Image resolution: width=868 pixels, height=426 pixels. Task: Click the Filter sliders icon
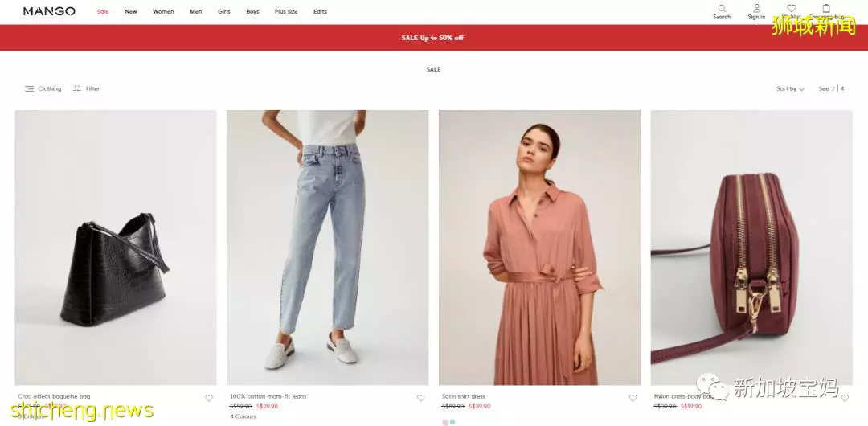77,88
